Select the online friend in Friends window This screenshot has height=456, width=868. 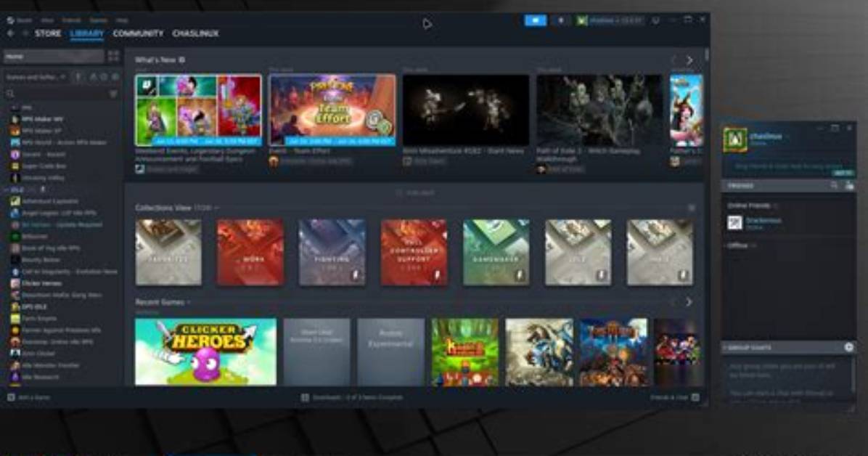(x=789, y=223)
